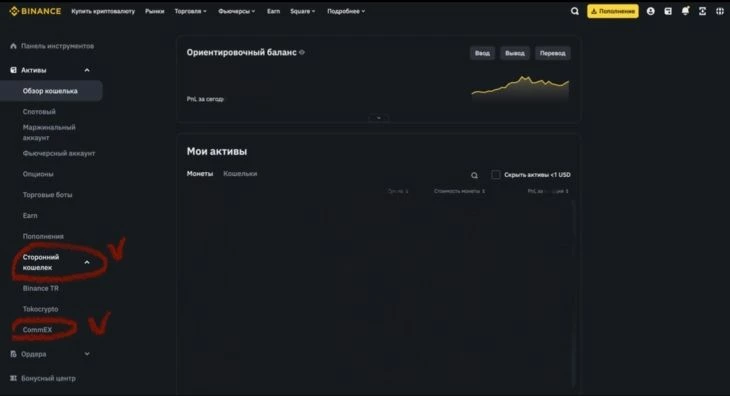This screenshot has height=396, width=730.
Task: Open the user profile icon
Action: tap(650, 11)
